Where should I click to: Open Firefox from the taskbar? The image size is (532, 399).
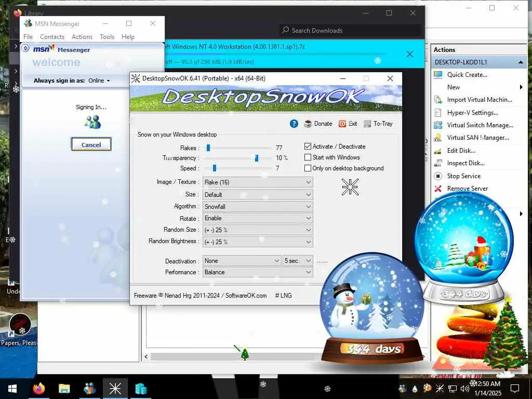coord(38,389)
